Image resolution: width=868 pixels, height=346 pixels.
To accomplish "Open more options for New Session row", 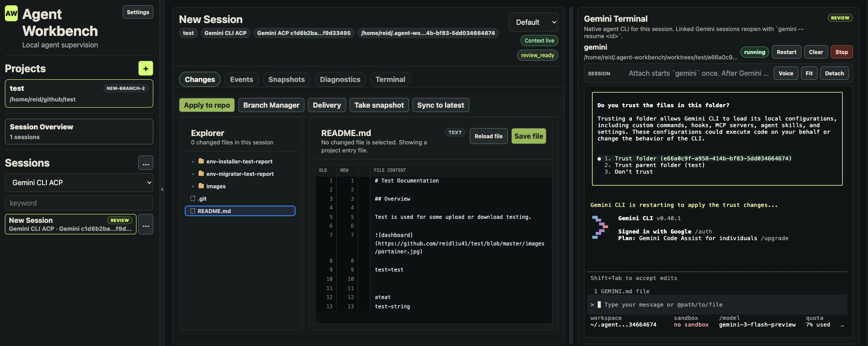I will click(146, 224).
